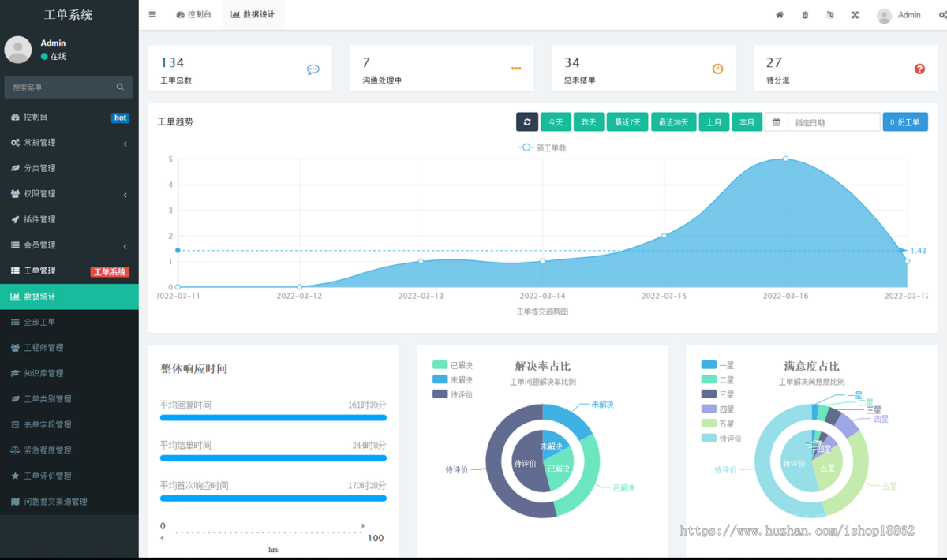The height and width of the screenshot is (560, 947).
Task: Expand the 常规管理 sidebar menu
Action: pos(69,143)
